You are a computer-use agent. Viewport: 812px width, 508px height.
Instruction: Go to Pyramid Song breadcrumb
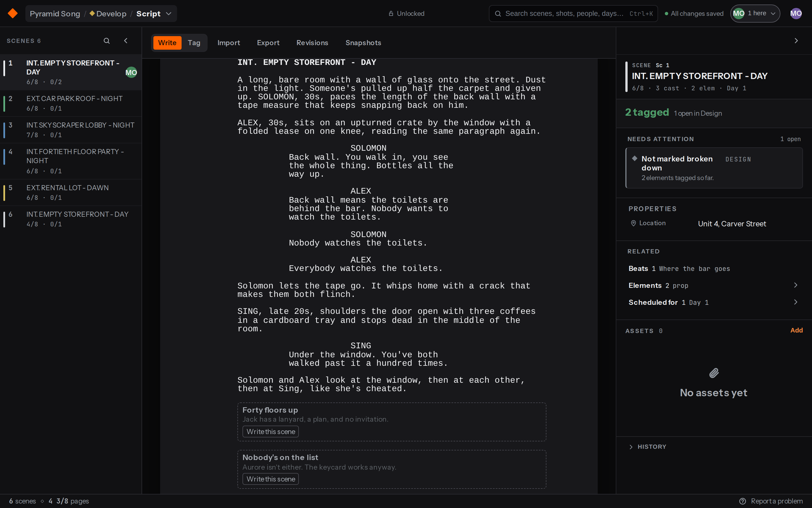point(55,14)
